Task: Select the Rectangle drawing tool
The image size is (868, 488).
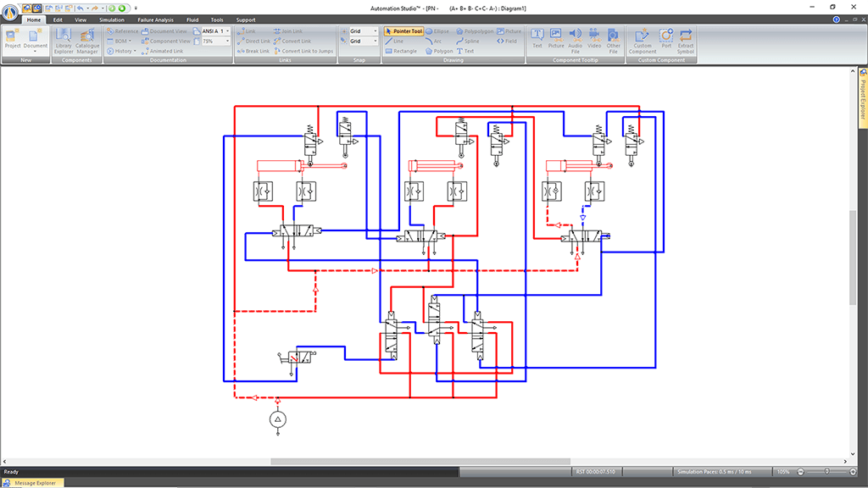Action: 401,51
